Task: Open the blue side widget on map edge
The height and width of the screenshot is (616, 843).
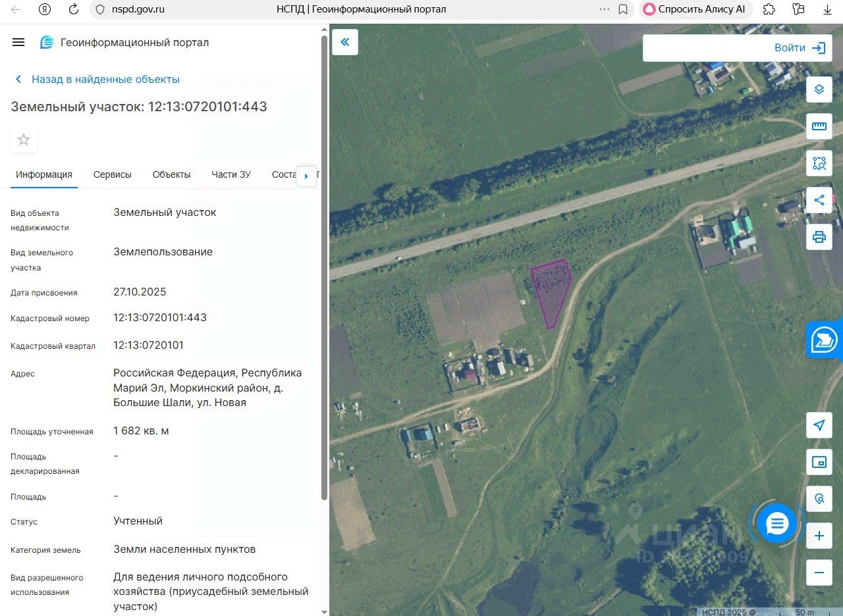Action: [x=825, y=341]
